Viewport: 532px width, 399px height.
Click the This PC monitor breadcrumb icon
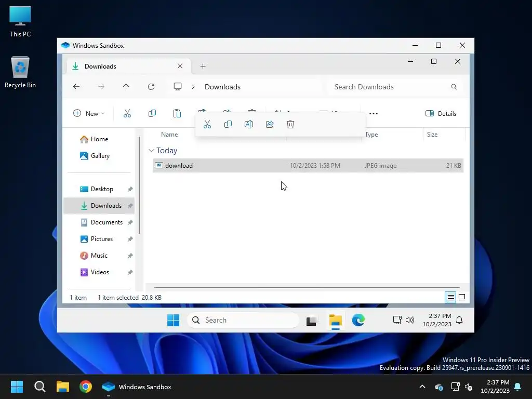tap(178, 87)
